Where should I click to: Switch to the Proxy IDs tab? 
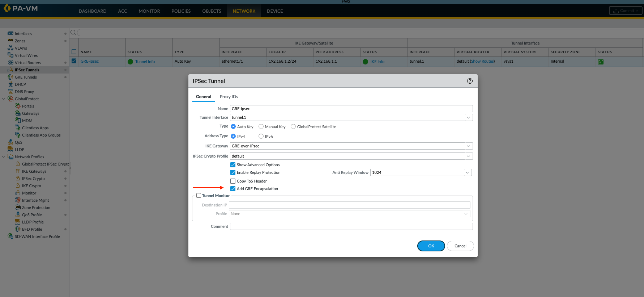coord(229,97)
